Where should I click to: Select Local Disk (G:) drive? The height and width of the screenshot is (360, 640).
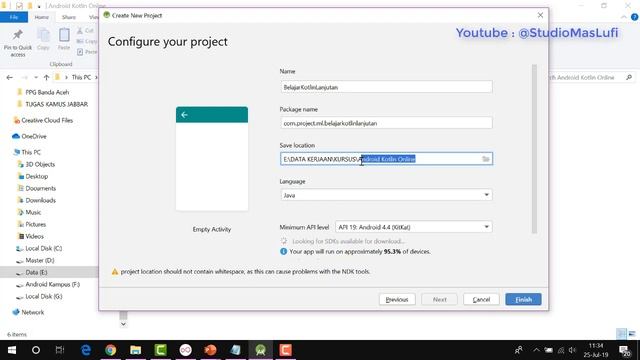(44, 296)
